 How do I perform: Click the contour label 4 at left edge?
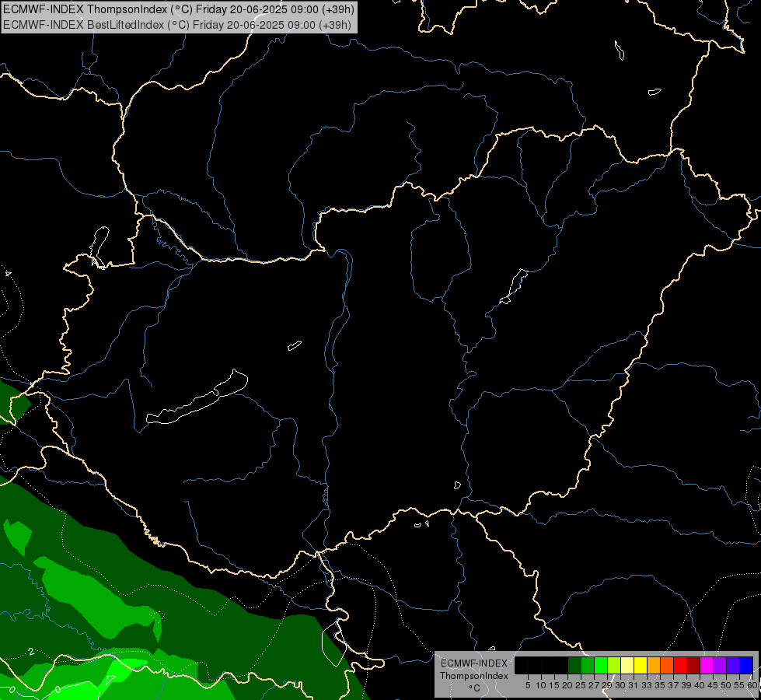point(8,274)
